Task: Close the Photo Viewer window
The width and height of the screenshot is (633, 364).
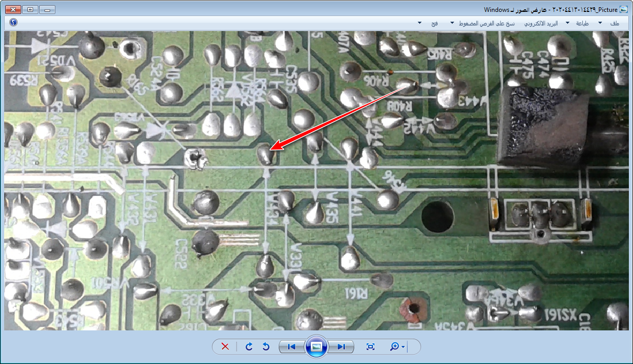Action: (14, 9)
